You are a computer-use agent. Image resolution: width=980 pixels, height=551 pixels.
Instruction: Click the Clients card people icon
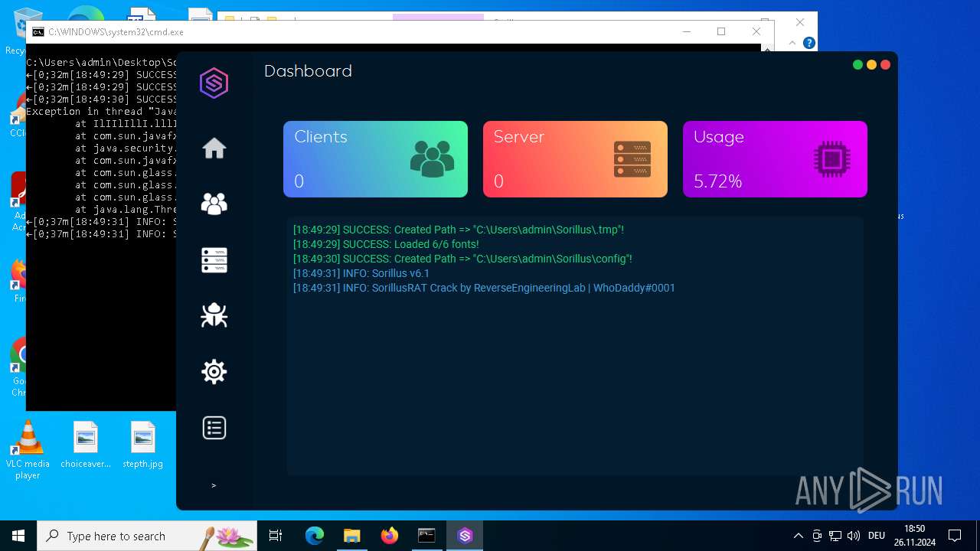432,159
